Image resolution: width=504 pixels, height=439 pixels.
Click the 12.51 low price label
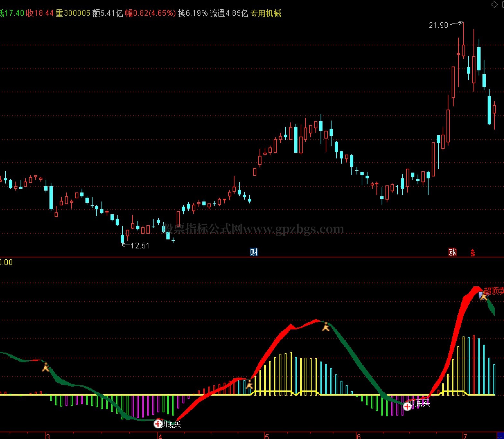click(140, 246)
